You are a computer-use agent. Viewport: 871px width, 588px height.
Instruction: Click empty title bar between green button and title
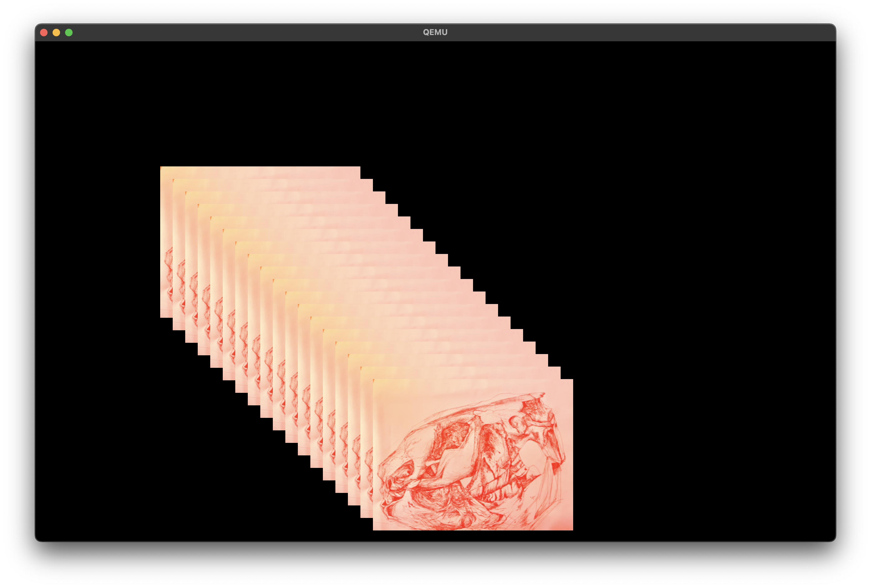click(x=244, y=33)
